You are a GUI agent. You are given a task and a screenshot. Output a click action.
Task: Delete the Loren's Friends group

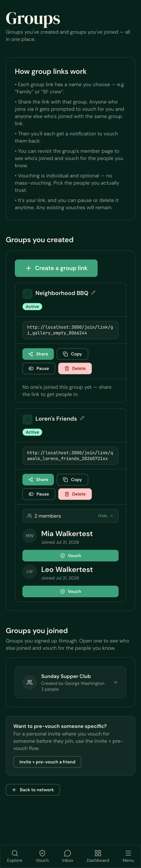click(x=75, y=494)
